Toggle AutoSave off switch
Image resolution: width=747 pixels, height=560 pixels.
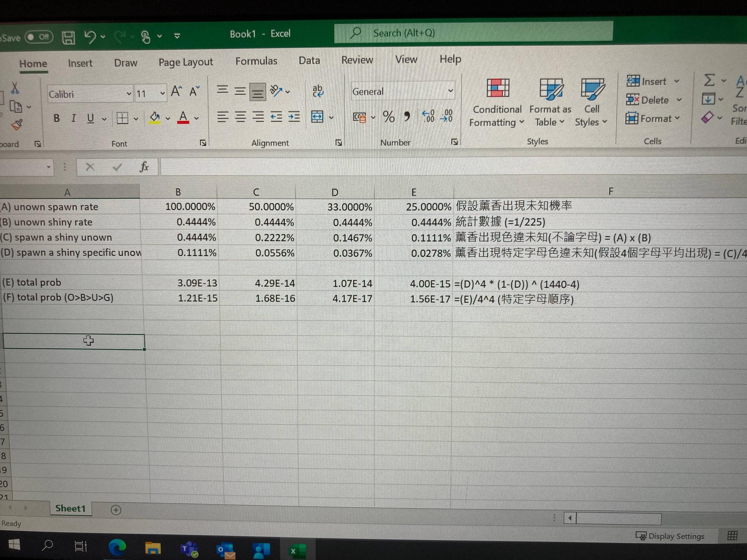pos(39,37)
